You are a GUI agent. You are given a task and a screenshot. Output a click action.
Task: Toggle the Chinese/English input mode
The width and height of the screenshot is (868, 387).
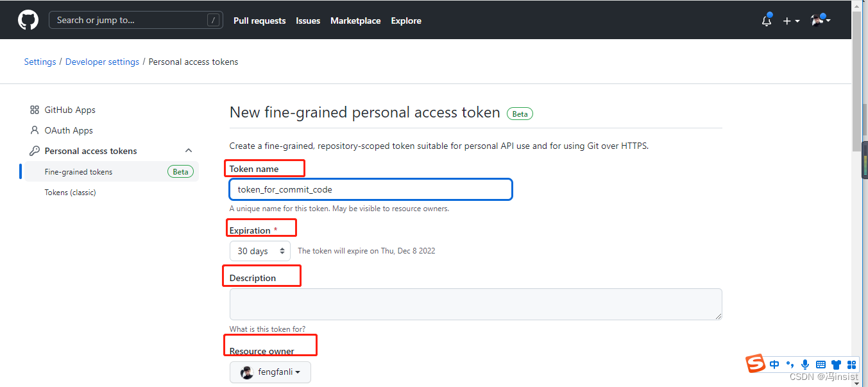[774, 365]
